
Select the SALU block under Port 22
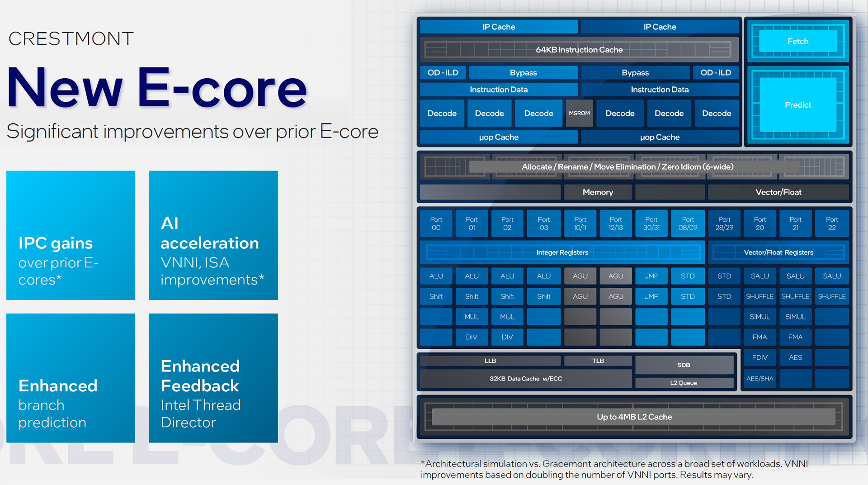832,276
